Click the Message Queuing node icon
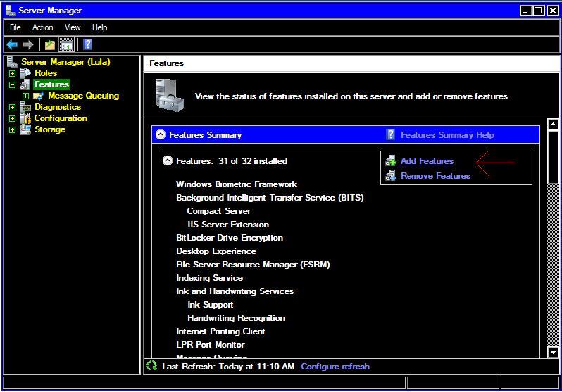 pyautogui.click(x=38, y=96)
